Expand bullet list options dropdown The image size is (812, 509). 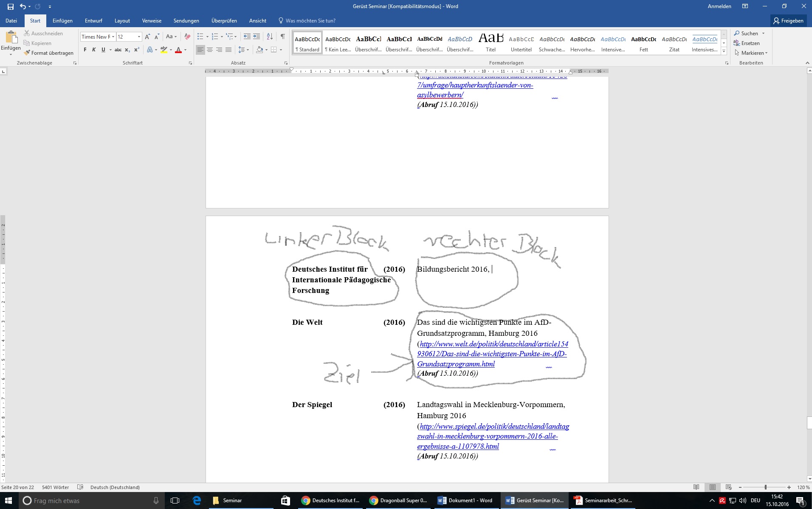207,37
